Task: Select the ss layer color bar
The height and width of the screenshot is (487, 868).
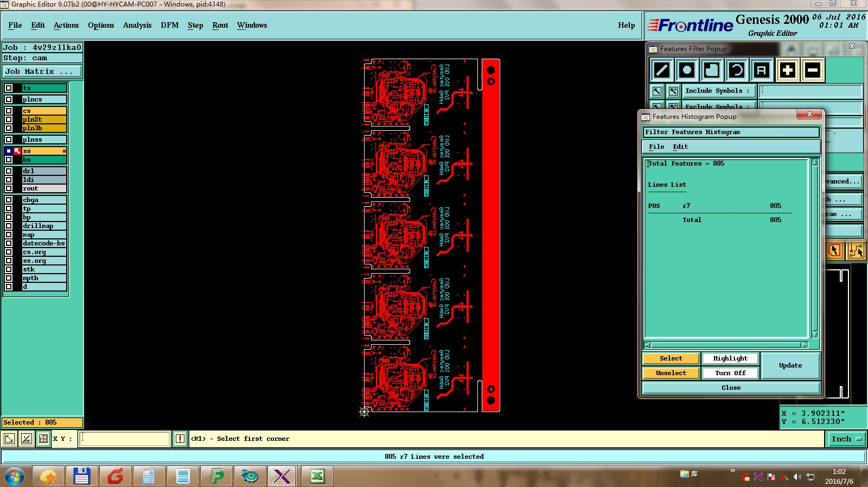Action: [44, 151]
